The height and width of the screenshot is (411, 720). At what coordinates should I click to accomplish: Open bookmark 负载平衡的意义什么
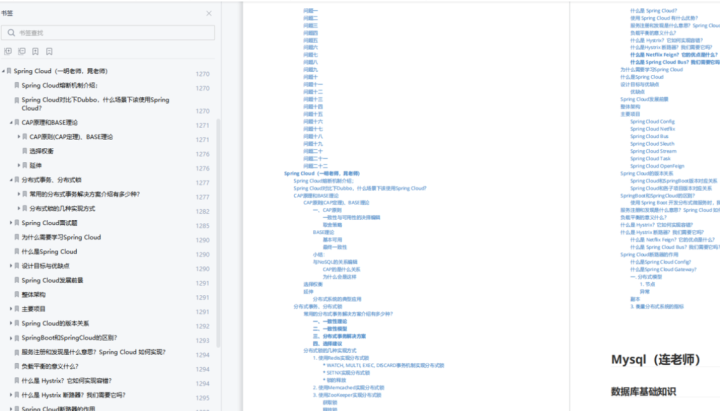click(x=50, y=366)
